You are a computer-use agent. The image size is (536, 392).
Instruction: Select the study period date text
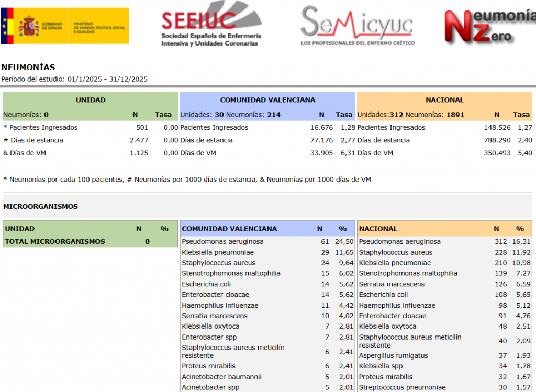pos(74,79)
